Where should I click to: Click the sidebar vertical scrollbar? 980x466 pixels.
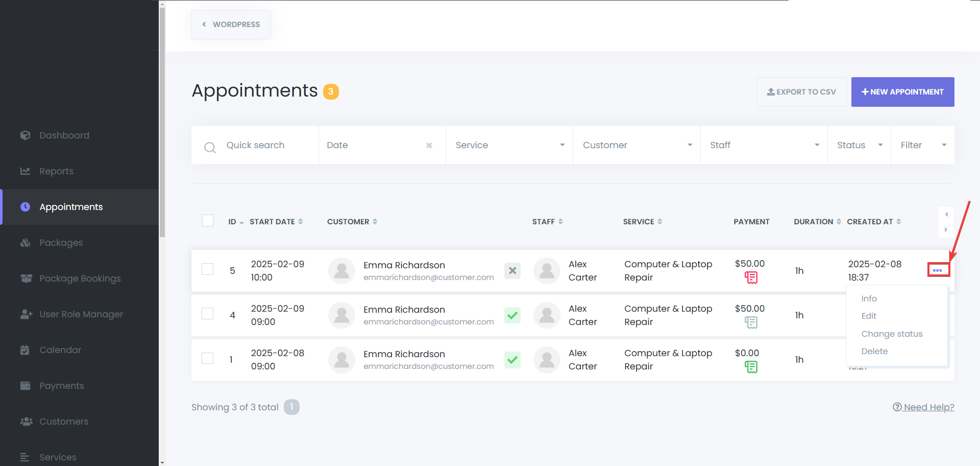click(162, 123)
